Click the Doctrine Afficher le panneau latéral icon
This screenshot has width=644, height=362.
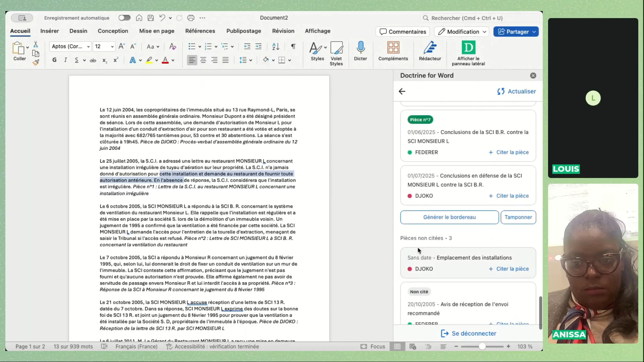pyautogui.click(x=468, y=48)
